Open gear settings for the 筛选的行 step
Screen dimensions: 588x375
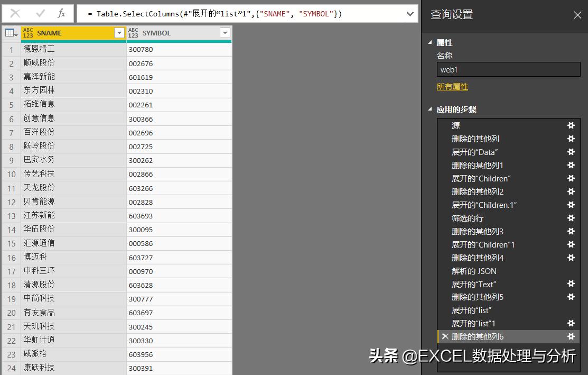coord(571,218)
